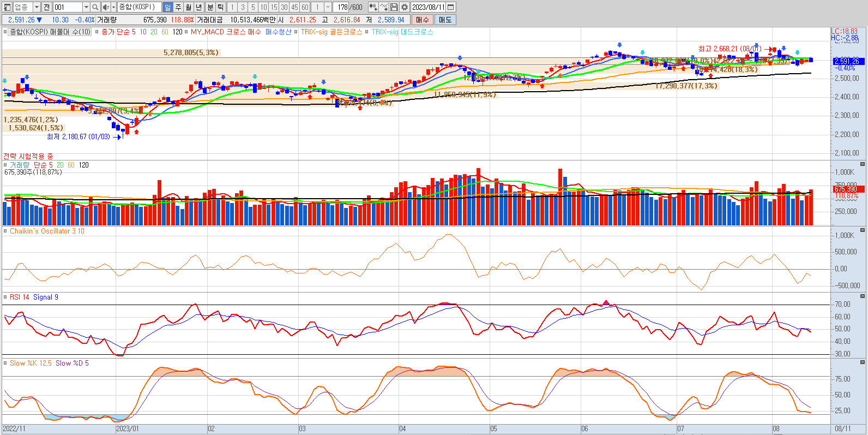Select the 분 minute period button

pos(210,7)
